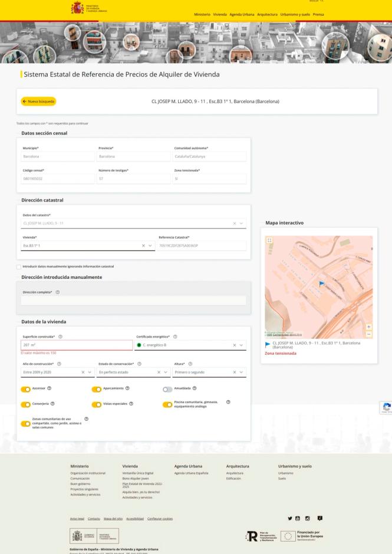Open the Mapa del sitio footer link
Screen dimensions: 392x554
tap(113, 519)
